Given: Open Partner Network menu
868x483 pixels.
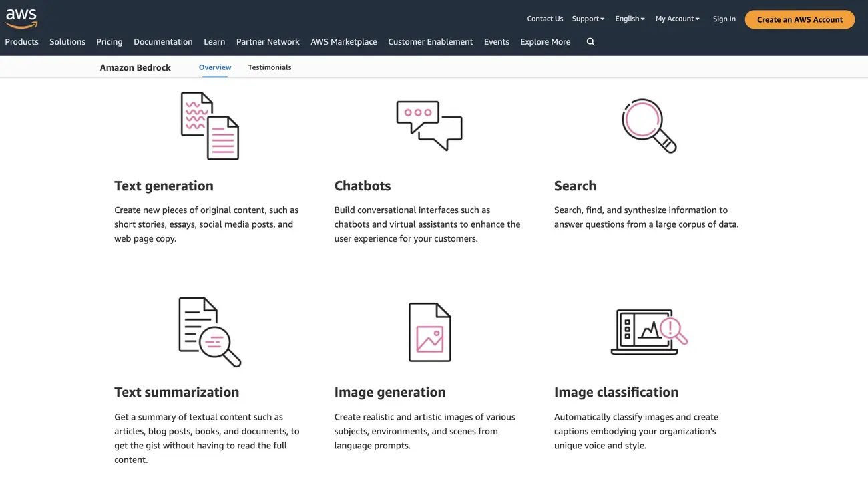Looking at the screenshot, I should tap(268, 41).
